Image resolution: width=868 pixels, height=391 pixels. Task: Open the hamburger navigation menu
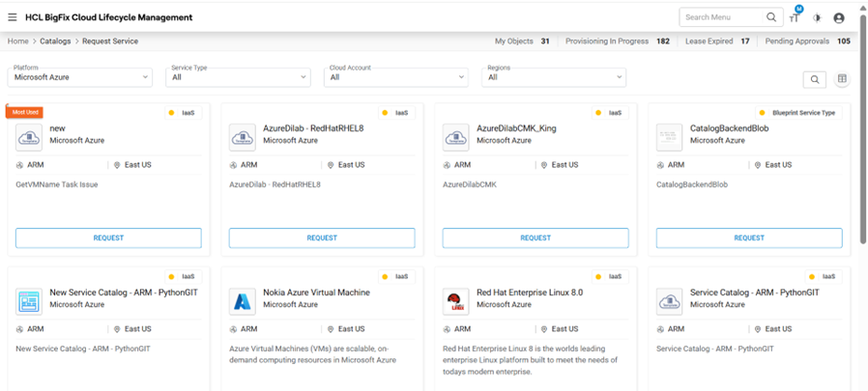pos(11,17)
